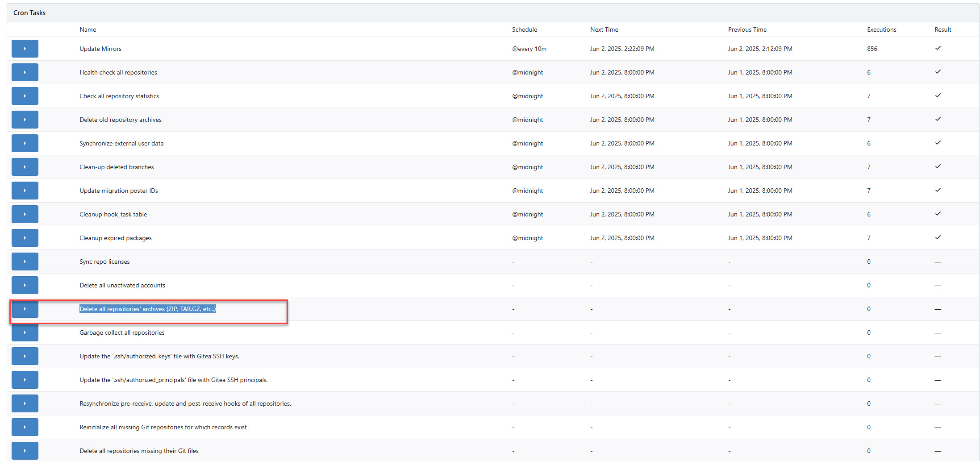Run Garbage collect all repositories task
This screenshot has width=980, height=461.
25,332
